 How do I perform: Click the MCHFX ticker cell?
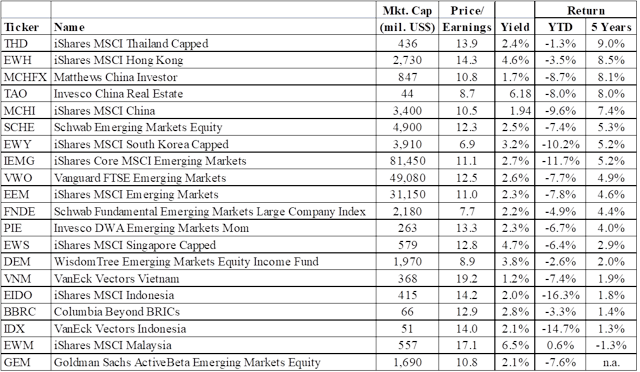coord(25,77)
